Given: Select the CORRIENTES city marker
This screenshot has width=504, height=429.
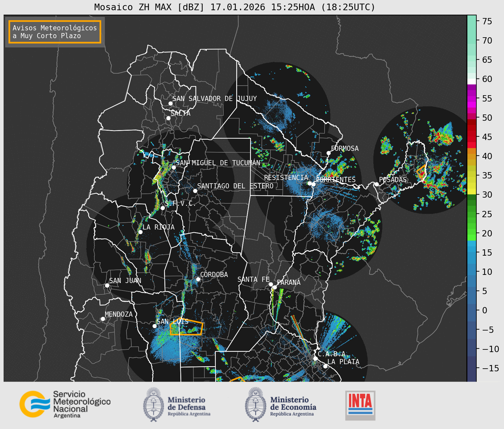Looking at the screenshot, I should click(313, 184).
